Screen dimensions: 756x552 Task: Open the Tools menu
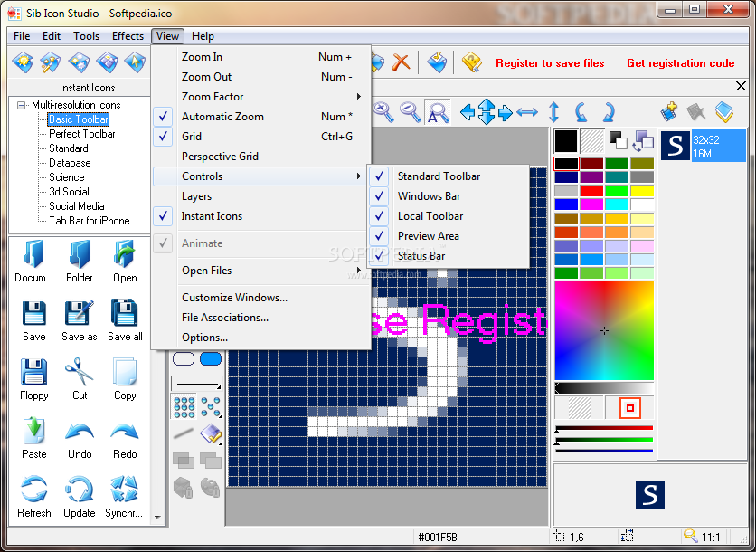pyautogui.click(x=86, y=36)
